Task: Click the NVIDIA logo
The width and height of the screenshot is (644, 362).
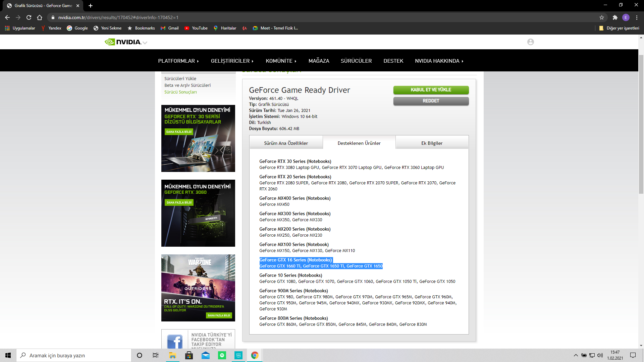Action: 123,42
